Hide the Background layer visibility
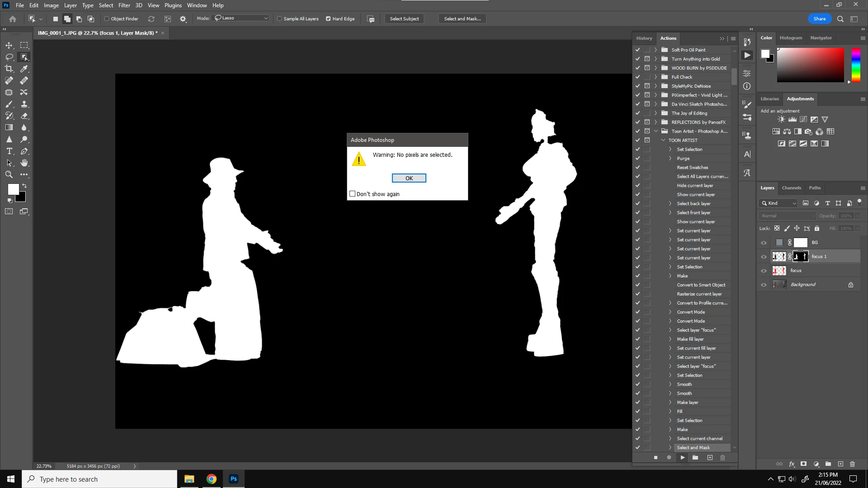Viewport: 868px width, 488px height. [764, 285]
